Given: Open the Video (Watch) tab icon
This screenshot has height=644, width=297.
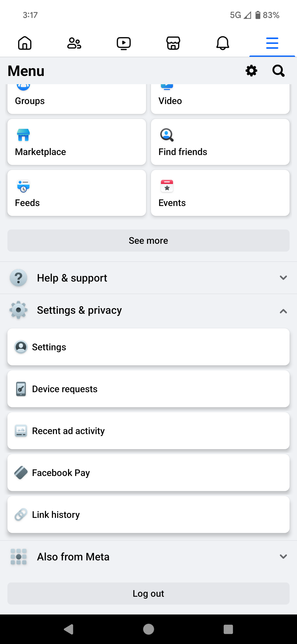Looking at the screenshot, I should tap(124, 43).
